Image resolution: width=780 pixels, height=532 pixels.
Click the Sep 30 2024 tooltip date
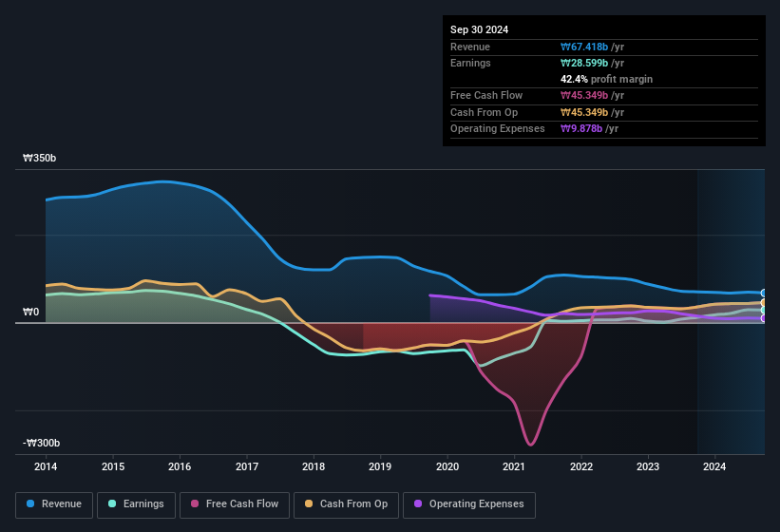point(479,29)
